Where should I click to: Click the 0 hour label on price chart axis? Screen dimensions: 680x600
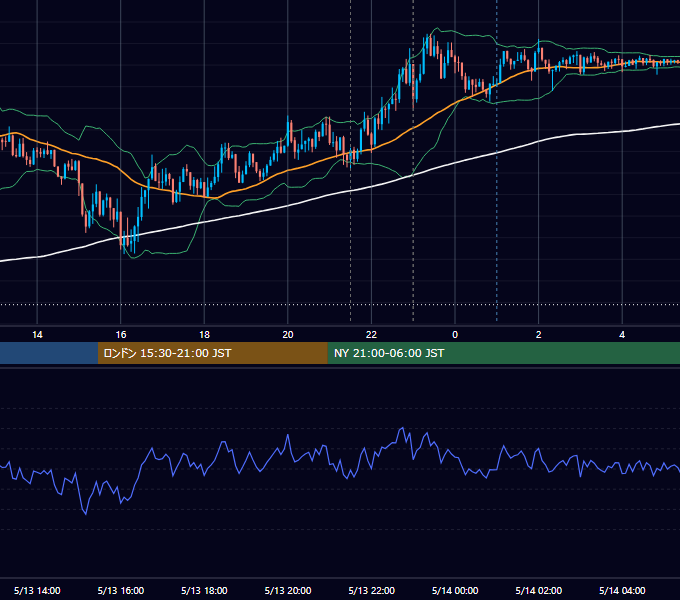(x=455, y=335)
